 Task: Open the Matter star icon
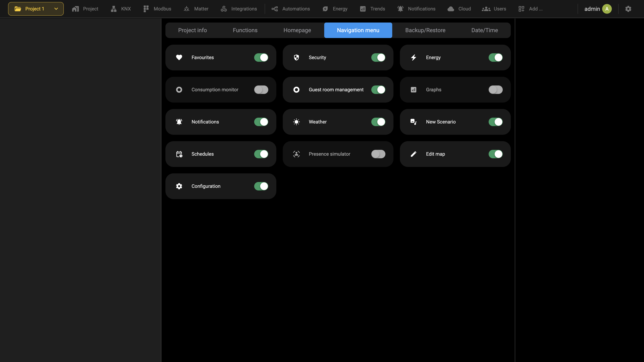click(x=187, y=9)
